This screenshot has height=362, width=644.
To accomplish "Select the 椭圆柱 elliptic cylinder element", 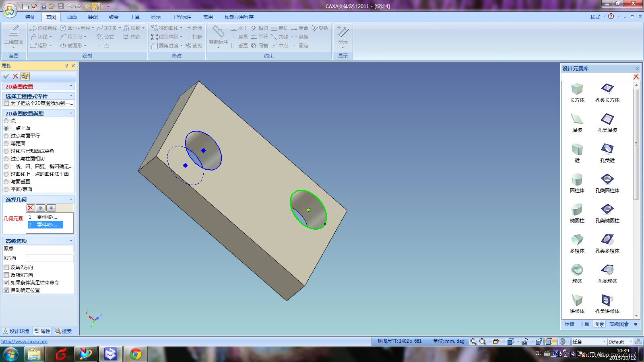I will [577, 213].
